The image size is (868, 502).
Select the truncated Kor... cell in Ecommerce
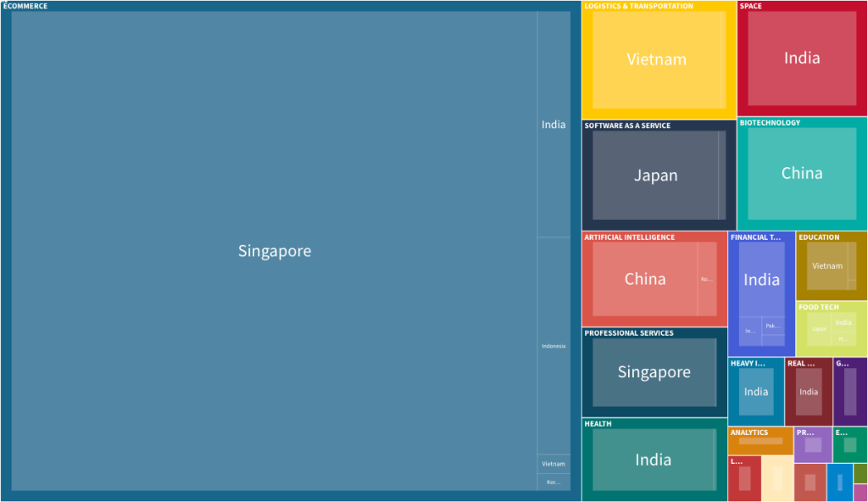[x=554, y=482]
